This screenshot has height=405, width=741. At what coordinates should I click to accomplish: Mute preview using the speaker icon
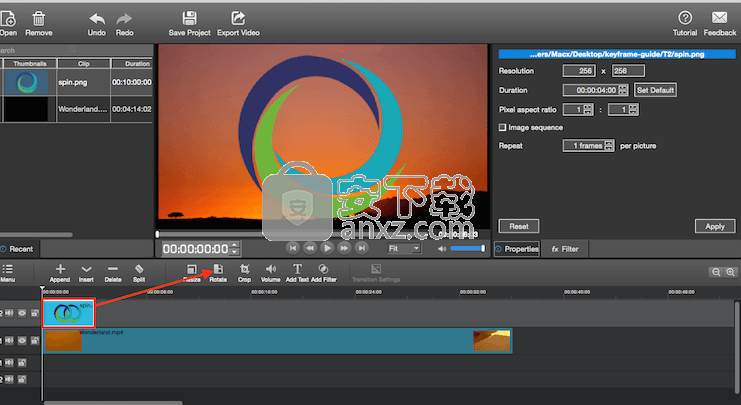(x=442, y=249)
